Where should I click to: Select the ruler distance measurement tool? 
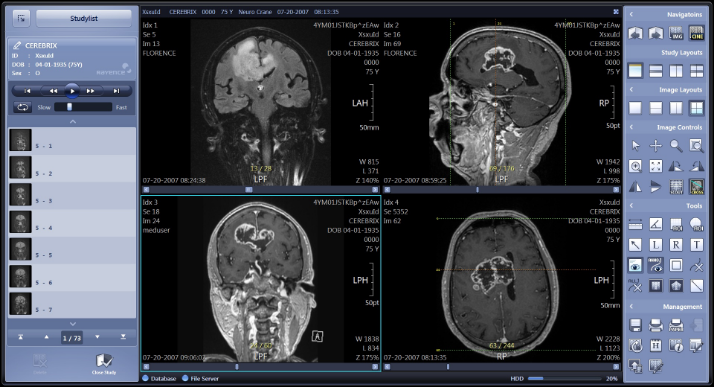(x=635, y=224)
